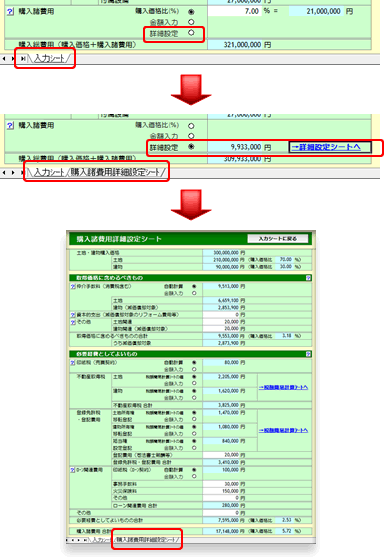Click first-sheet arrow in 321,000,000 panel tab bar
This screenshot has height=559, width=384.
point(4,59)
